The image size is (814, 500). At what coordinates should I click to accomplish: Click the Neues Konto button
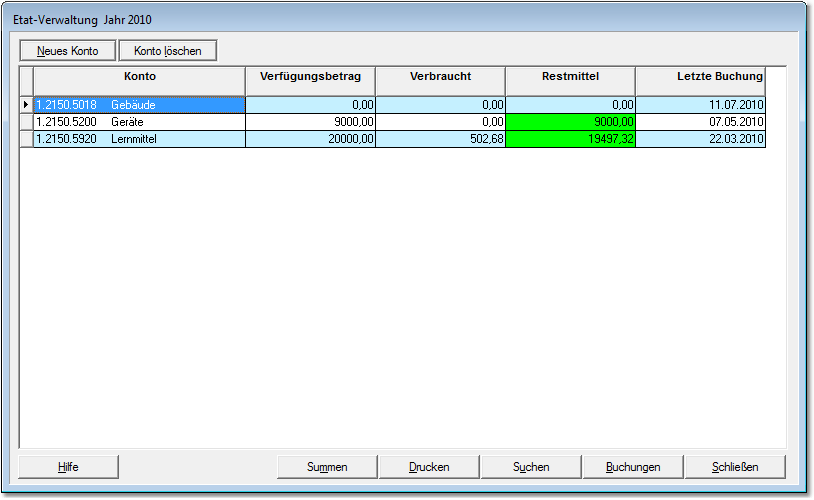(x=68, y=50)
